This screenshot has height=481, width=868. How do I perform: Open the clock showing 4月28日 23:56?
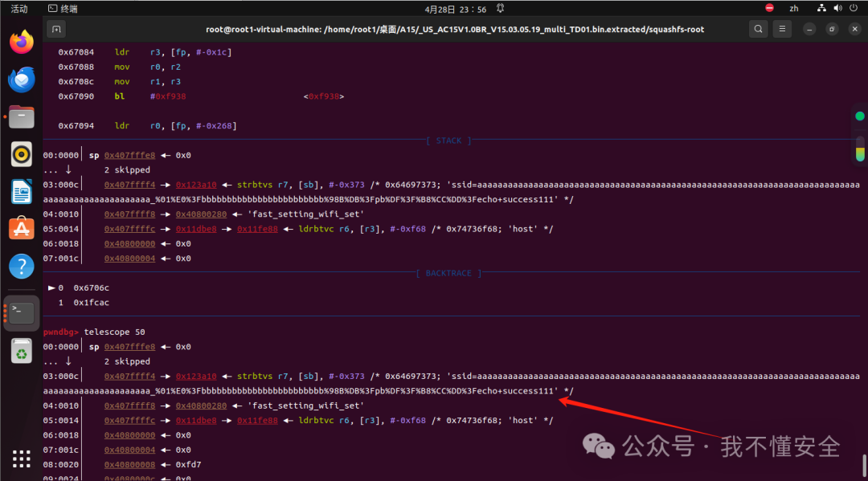pyautogui.click(x=456, y=9)
